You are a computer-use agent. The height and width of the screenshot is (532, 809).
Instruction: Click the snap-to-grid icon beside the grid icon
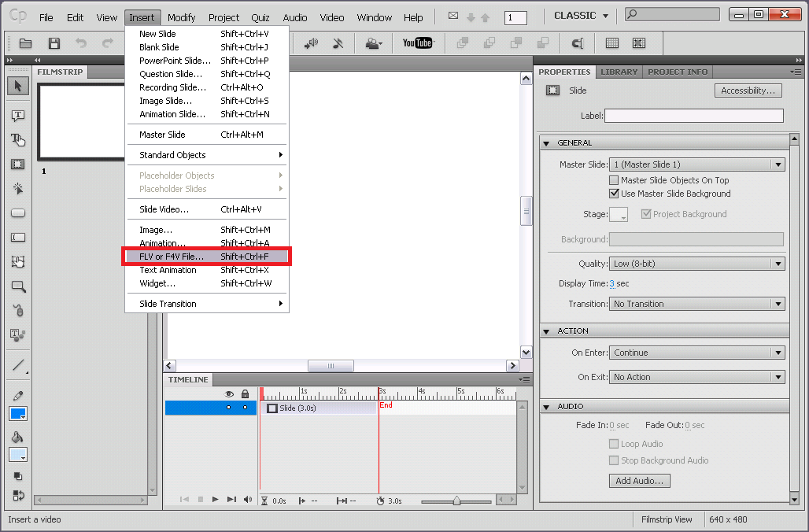click(x=639, y=43)
